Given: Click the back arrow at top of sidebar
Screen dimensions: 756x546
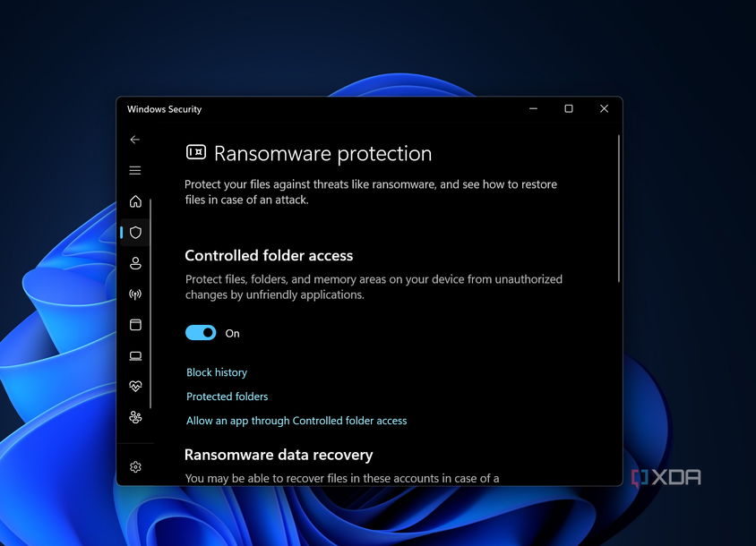Looking at the screenshot, I should (135, 140).
